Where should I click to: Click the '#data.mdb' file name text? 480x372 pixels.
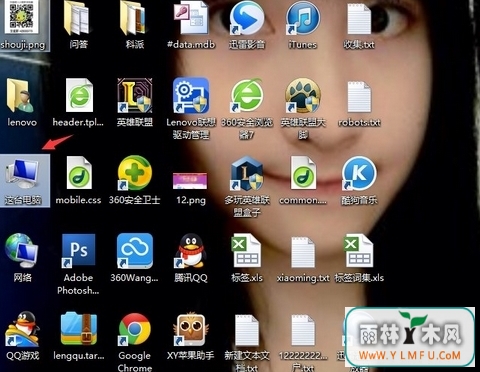coord(191,44)
